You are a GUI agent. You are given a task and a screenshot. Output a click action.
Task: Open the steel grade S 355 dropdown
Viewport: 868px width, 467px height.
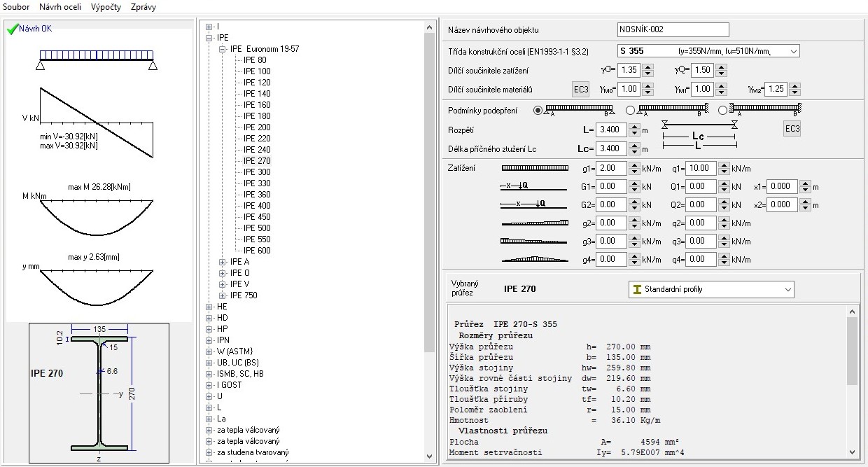708,51
